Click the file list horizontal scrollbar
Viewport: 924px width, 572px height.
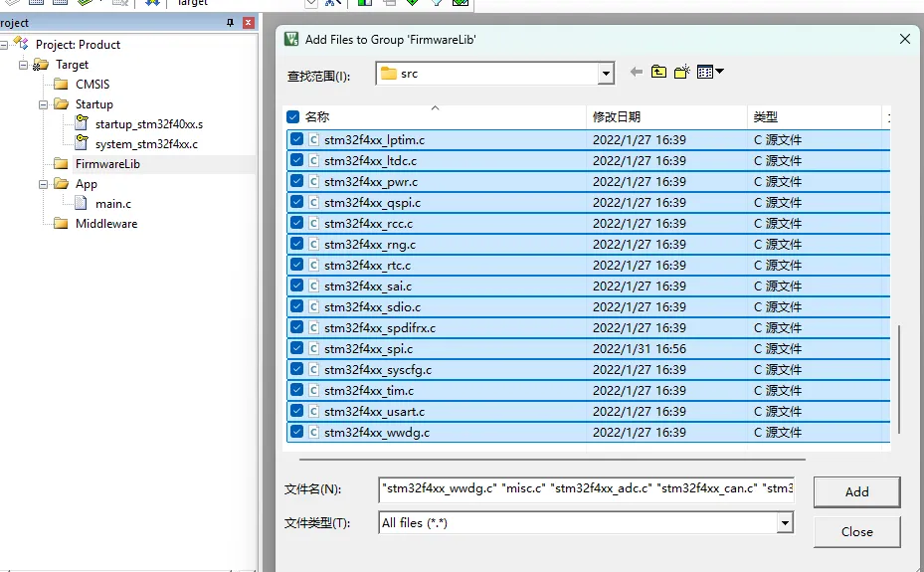[x=552, y=459]
